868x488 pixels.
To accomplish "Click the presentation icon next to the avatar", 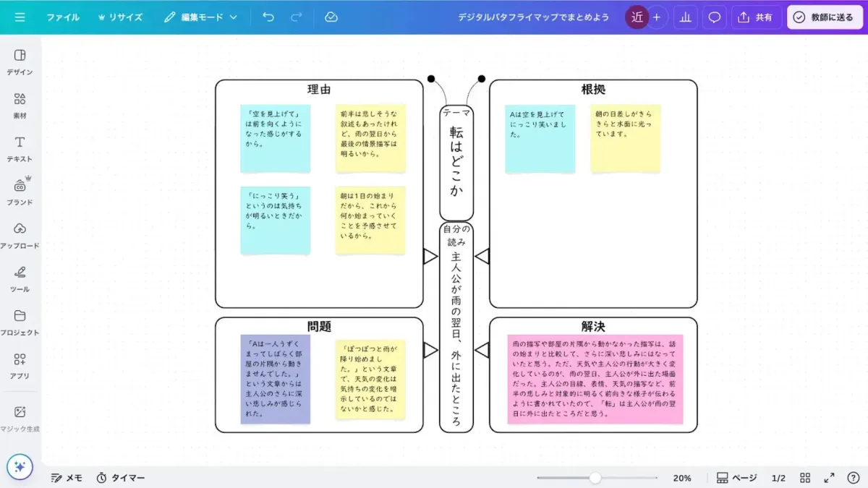I will click(685, 17).
